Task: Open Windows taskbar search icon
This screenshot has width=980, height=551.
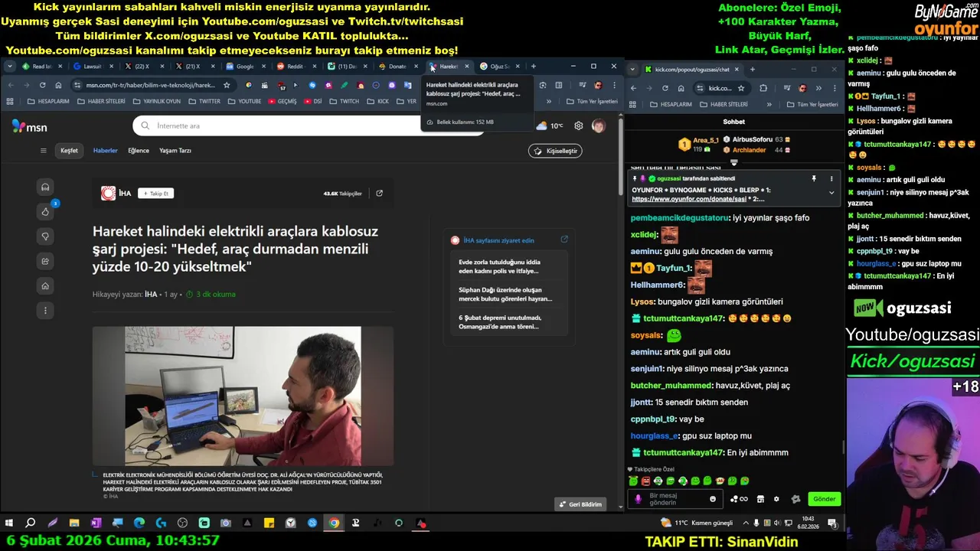Action: pyautogui.click(x=31, y=523)
